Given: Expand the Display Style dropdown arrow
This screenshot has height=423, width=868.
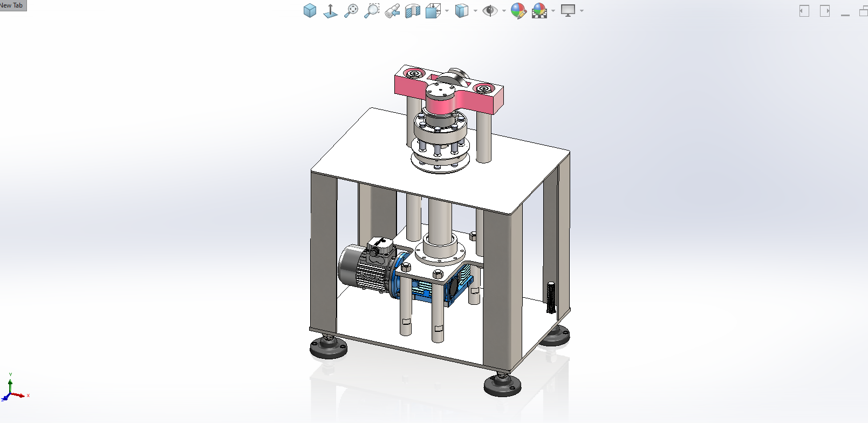Looking at the screenshot, I should pyautogui.click(x=475, y=11).
